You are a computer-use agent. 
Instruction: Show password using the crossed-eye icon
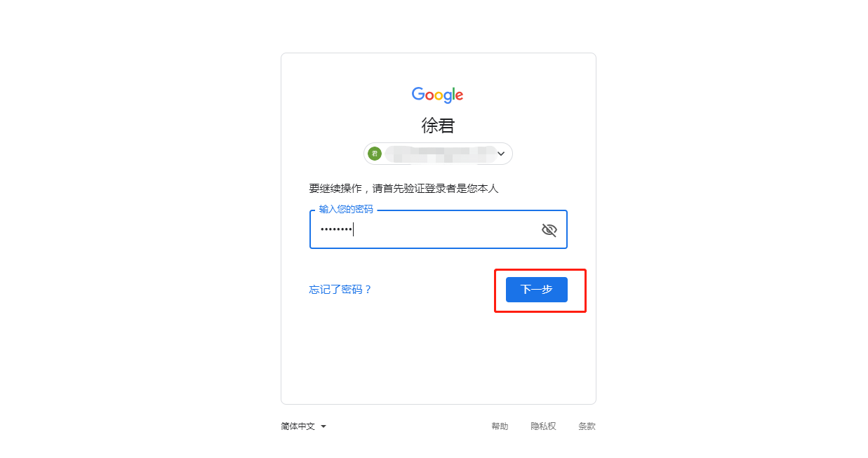[549, 229]
